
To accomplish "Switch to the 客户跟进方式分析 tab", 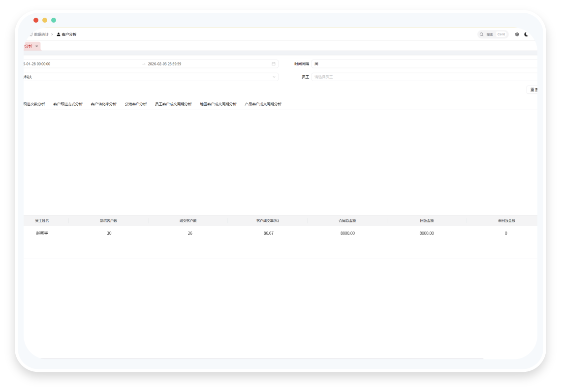I will tap(67, 104).
